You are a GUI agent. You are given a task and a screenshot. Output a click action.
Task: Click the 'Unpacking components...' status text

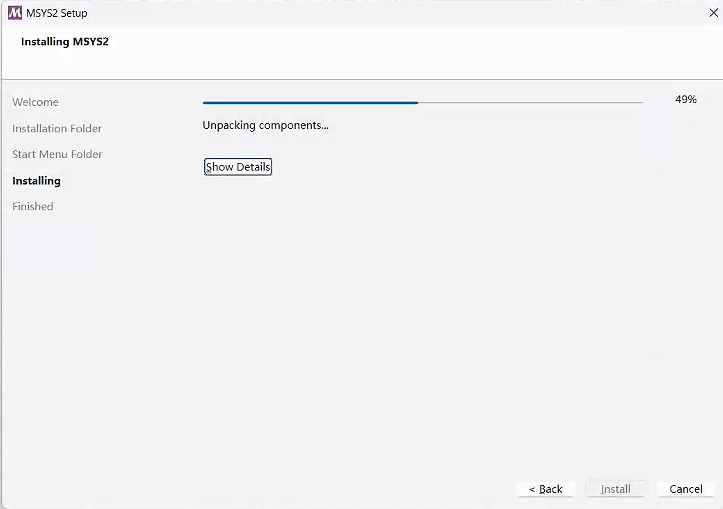pyautogui.click(x=266, y=125)
